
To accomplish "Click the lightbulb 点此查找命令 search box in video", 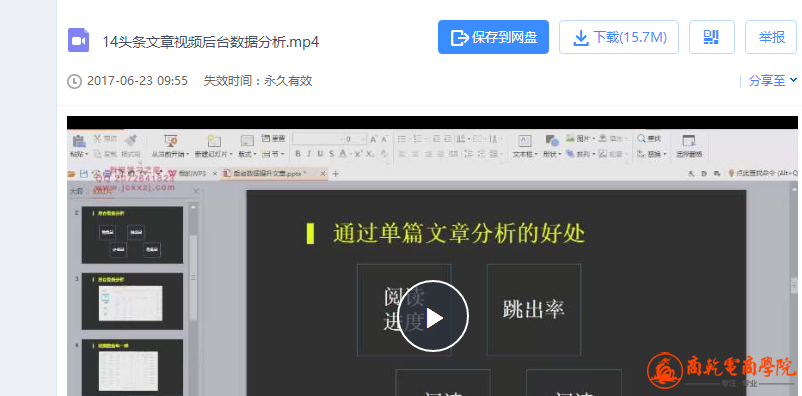I will (763, 174).
